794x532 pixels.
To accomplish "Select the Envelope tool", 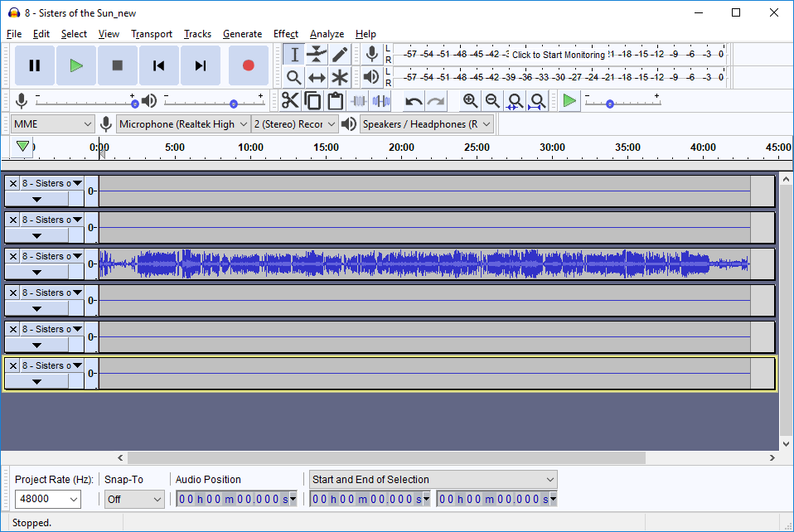I will [x=317, y=55].
